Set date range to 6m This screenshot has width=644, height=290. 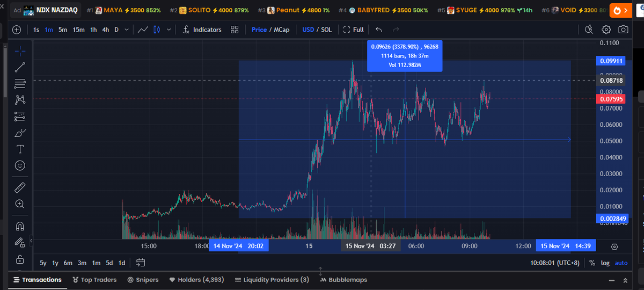[68, 263]
